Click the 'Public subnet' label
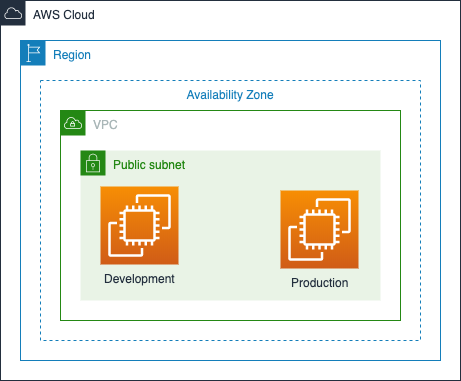Viewport: 461px width, 381px height. pyautogui.click(x=149, y=165)
